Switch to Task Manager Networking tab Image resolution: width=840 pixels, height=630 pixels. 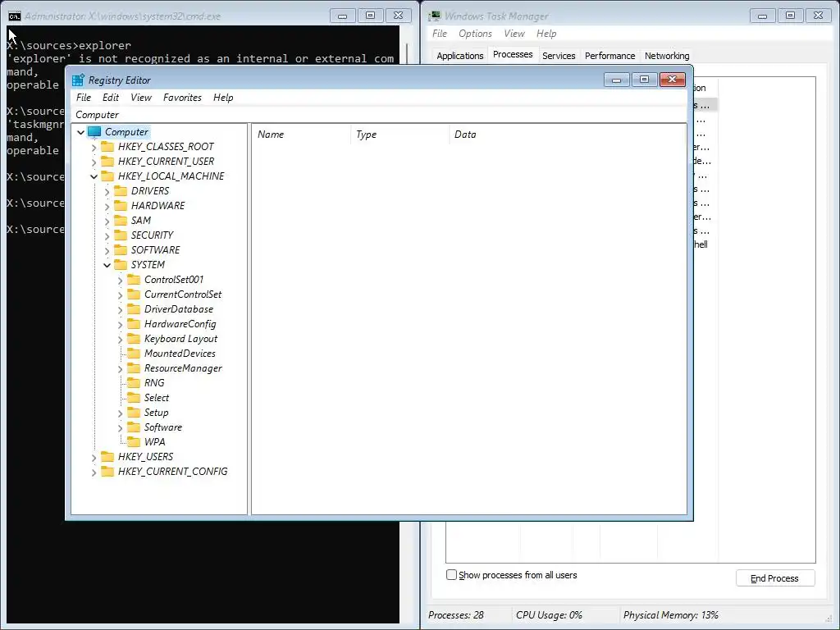coord(667,56)
